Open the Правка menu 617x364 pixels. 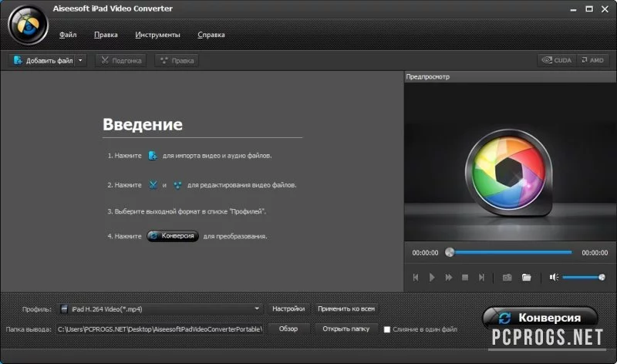click(106, 35)
